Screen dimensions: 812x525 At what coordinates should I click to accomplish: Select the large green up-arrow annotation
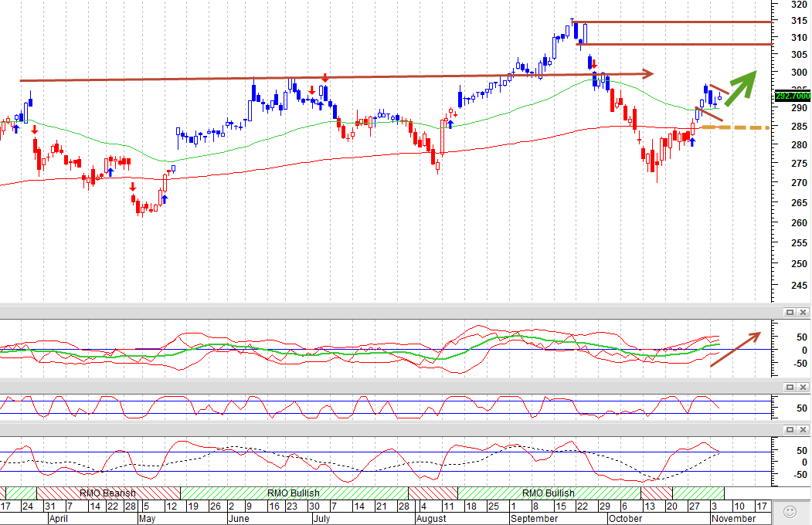pyautogui.click(x=741, y=88)
